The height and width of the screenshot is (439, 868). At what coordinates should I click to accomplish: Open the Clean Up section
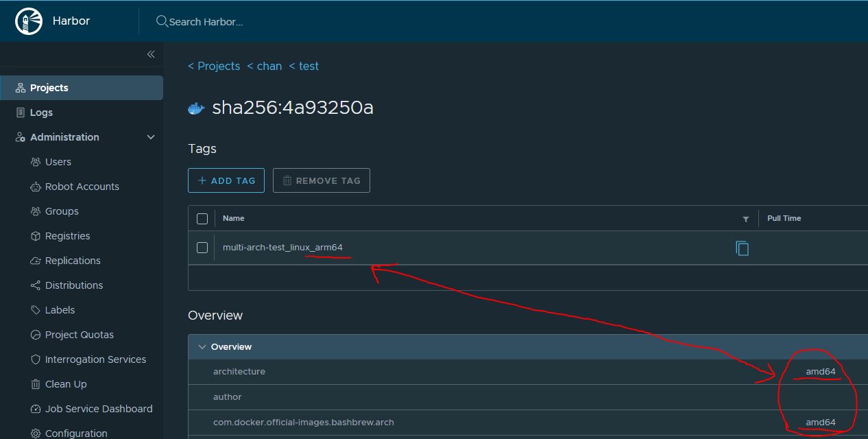click(x=66, y=384)
